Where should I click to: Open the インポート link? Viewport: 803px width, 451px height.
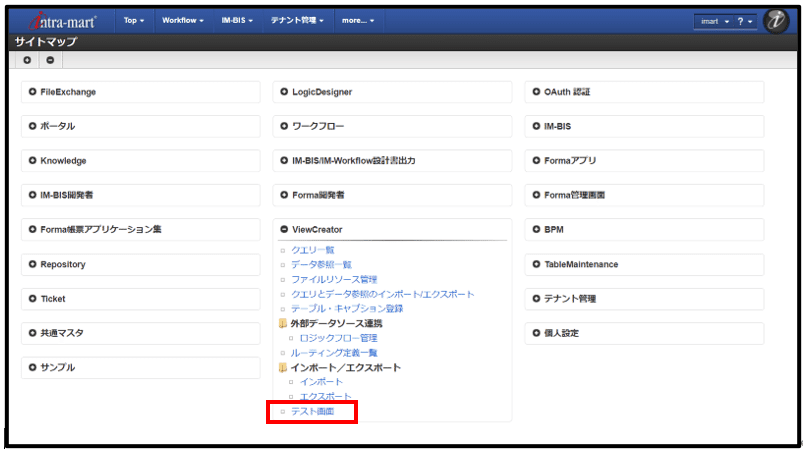pyautogui.click(x=321, y=382)
